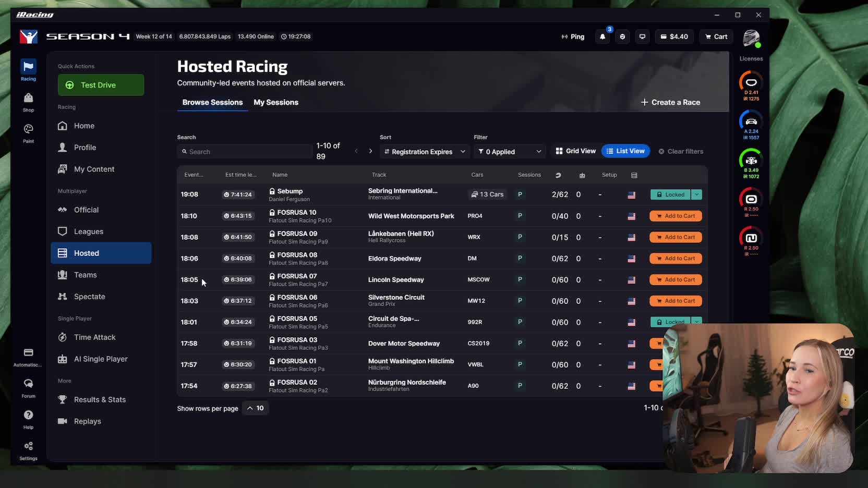
Task: Click the iRacing logo badge
Action: point(29,36)
